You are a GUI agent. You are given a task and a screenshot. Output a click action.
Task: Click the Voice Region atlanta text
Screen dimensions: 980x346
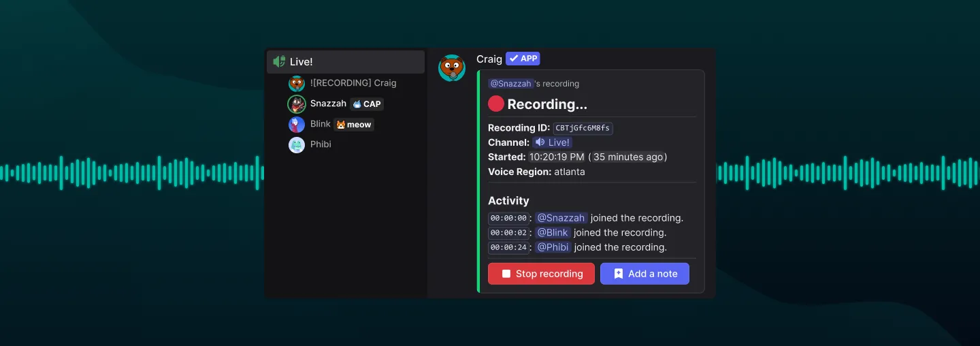[536, 172]
